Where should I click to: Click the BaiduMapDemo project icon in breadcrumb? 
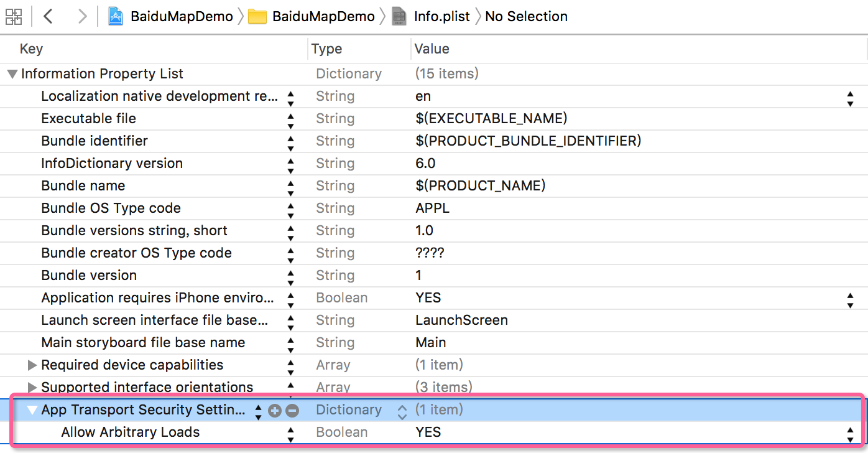point(116,17)
